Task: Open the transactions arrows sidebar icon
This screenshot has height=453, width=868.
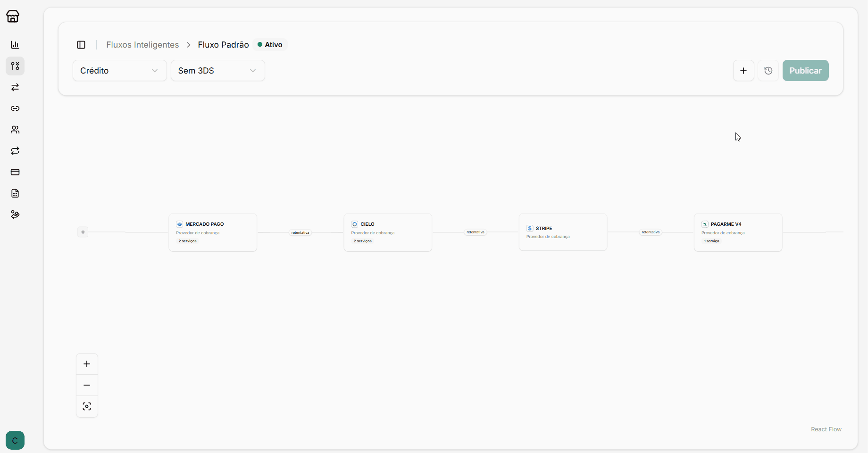Action: click(x=15, y=87)
